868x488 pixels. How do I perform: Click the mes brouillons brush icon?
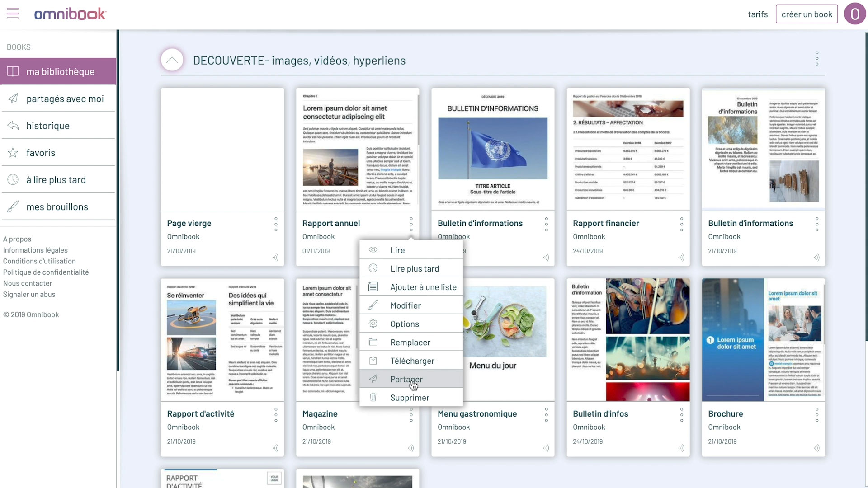13,207
